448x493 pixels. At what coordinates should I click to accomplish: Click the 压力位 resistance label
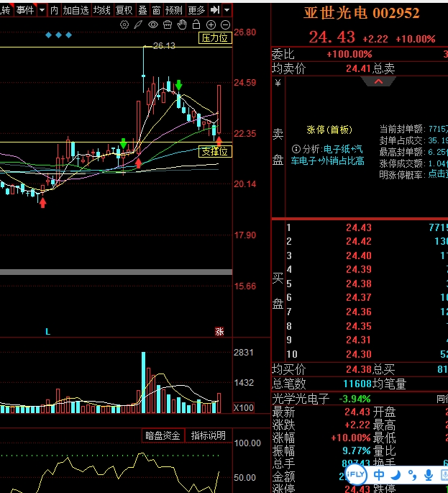[x=215, y=38]
